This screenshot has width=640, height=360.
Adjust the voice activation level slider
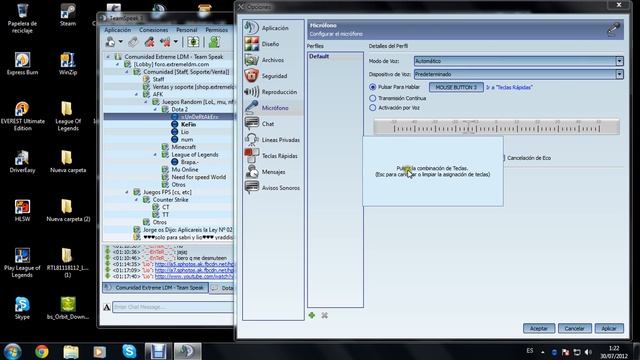(496, 127)
